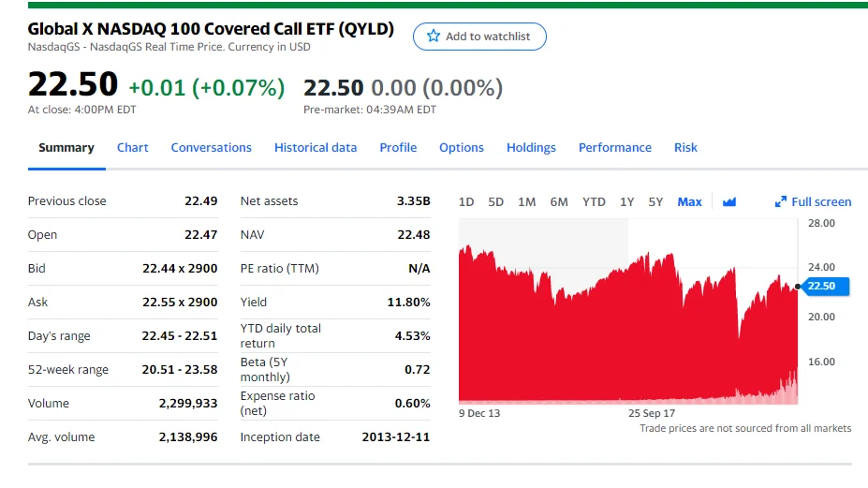The height and width of the screenshot is (488, 868).
Task: Open the Profile tab
Action: click(x=398, y=147)
